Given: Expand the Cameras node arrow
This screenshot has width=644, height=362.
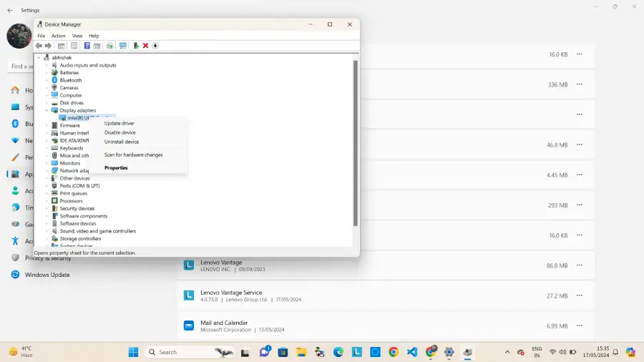Looking at the screenshot, I should (x=47, y=88).
